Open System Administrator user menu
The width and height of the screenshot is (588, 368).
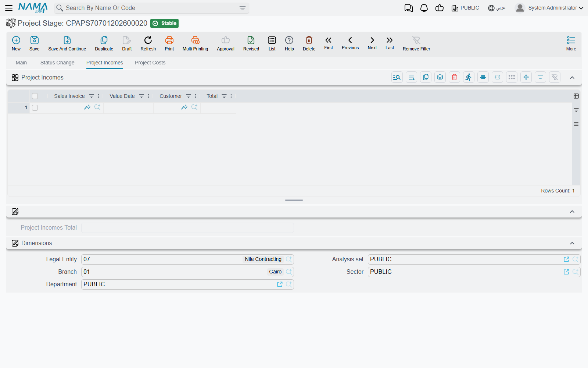click(x=549, y=8)
